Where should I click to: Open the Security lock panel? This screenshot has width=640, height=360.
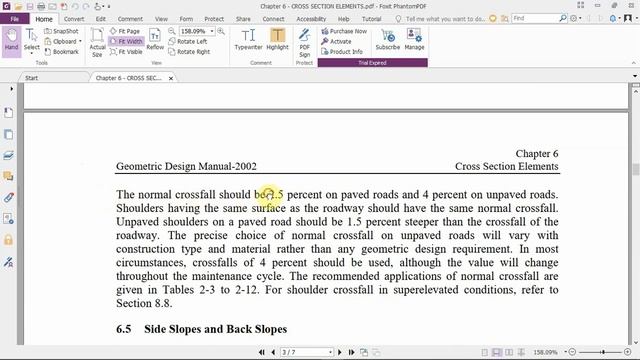8,240
